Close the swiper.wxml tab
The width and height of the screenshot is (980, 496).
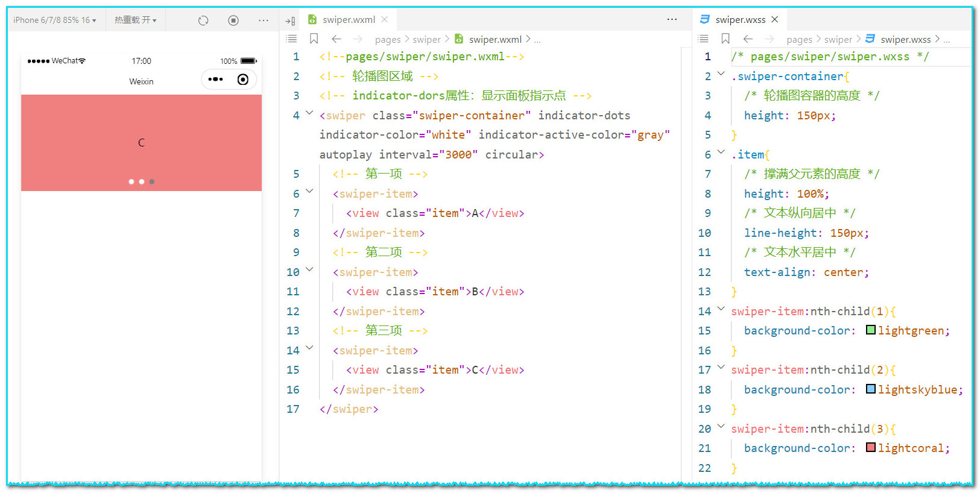pos(384,20)
